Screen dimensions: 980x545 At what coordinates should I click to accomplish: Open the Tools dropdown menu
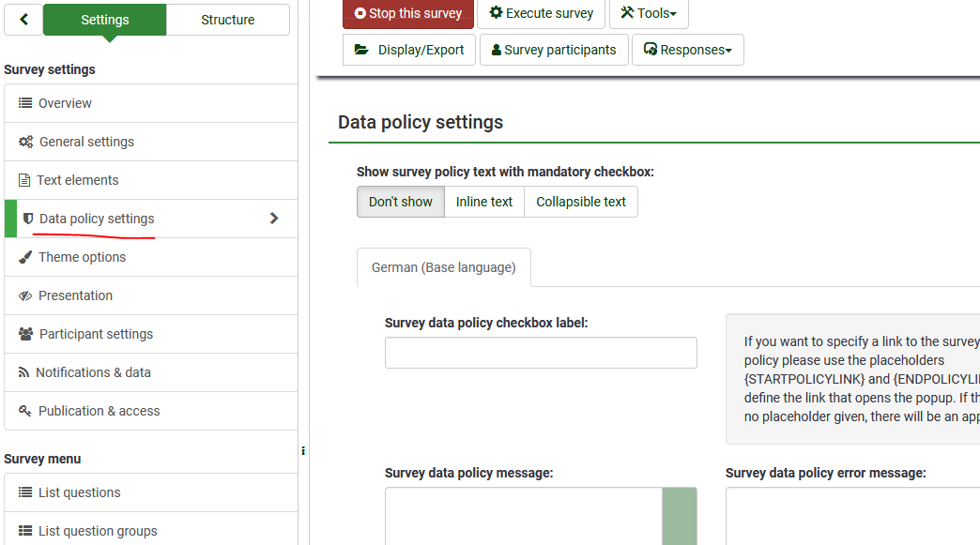[649, 13]
